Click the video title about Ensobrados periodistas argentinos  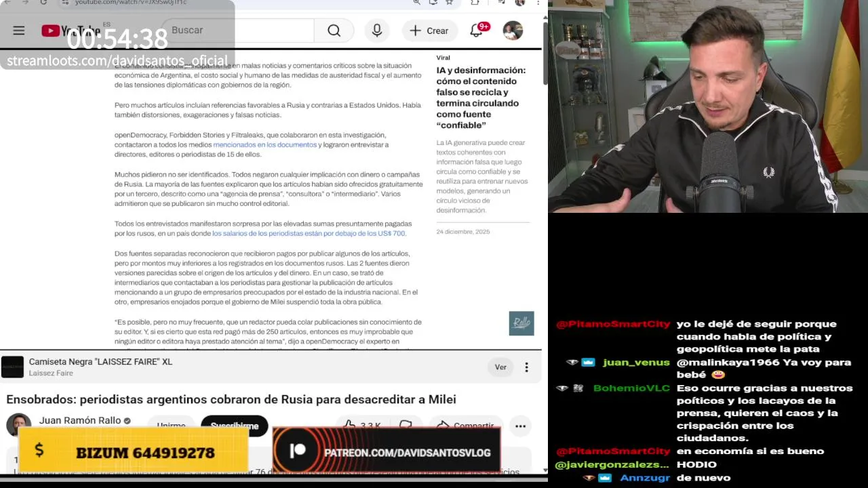[x=231, y=399]
